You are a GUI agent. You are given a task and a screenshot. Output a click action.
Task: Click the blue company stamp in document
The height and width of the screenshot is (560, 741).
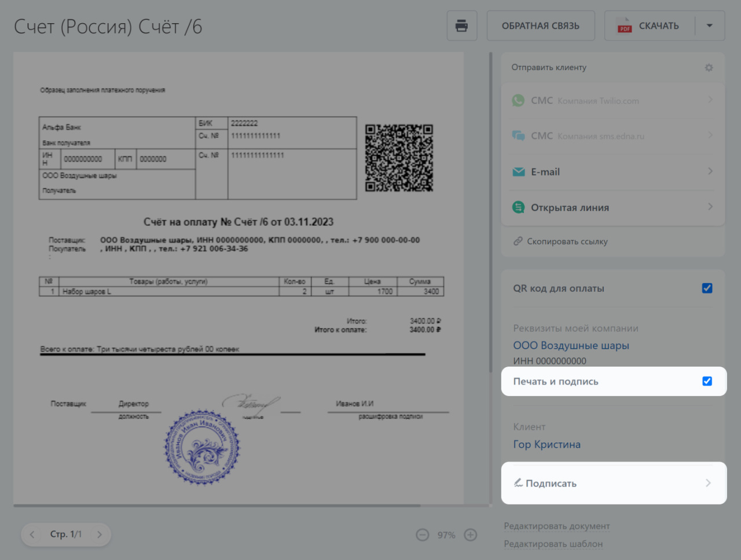pyautogui.click(x=202, y=447)
